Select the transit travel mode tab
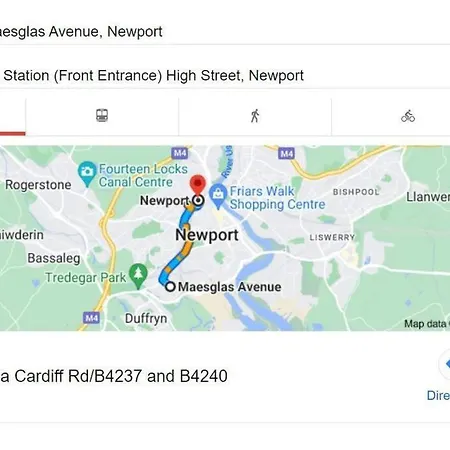 pyautogui.click(x=102, y=116)
